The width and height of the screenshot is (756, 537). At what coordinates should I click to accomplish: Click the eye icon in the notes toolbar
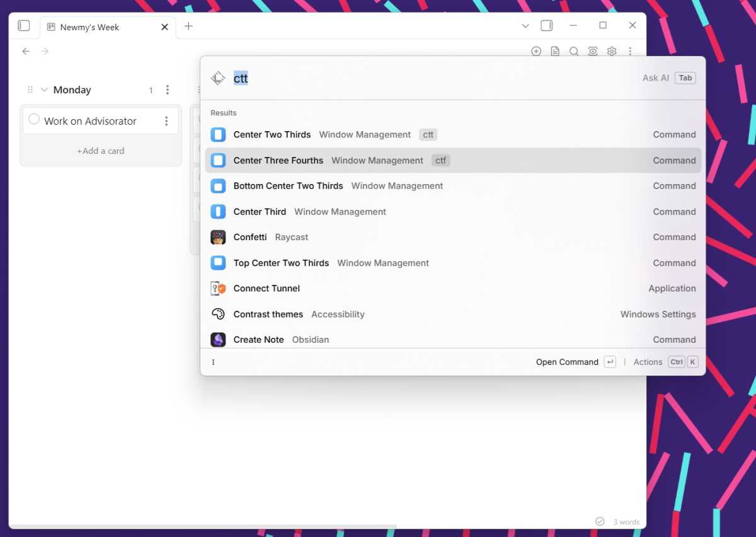(x=593, y=51)
